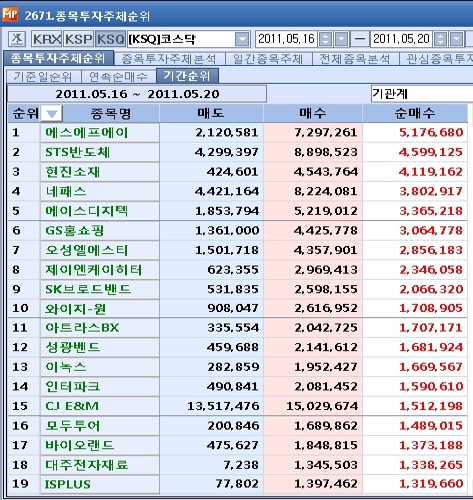Image resolution: width=473 pixels, height=500 pixels.
Task: Click the stock code lookup icon
Action: (x=17, y=40)
